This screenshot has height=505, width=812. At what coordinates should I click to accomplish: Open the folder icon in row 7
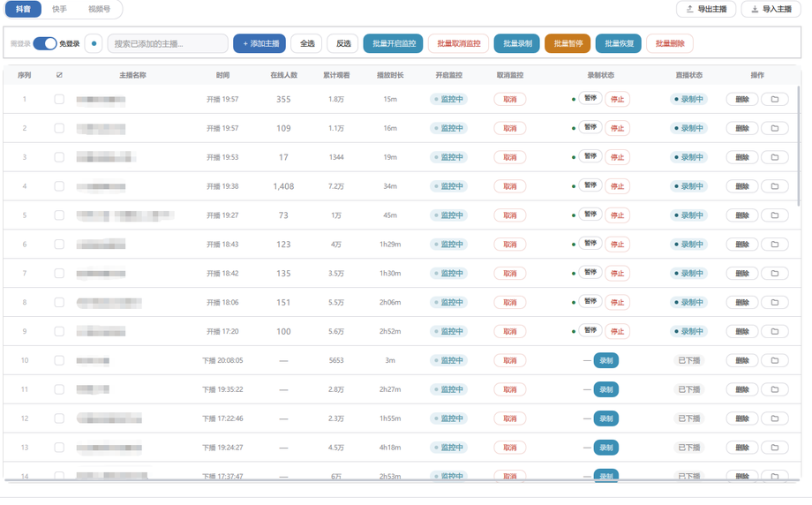[x=775, y=273]
